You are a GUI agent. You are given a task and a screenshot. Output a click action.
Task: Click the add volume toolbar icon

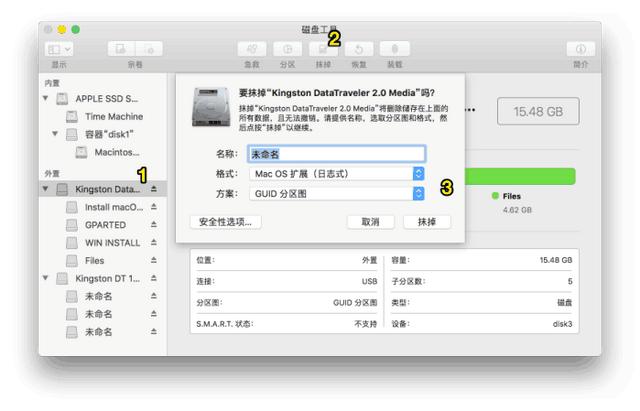tap(121, 49)
